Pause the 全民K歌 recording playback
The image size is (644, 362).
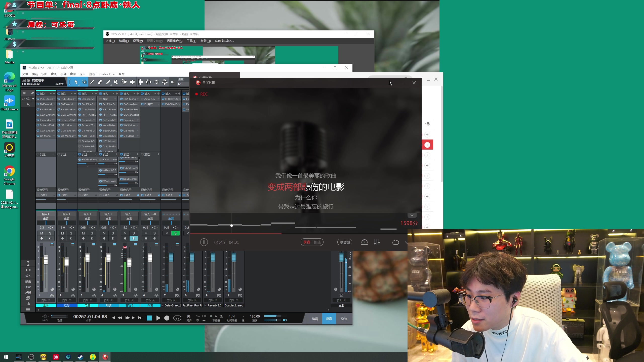(204, 242)
